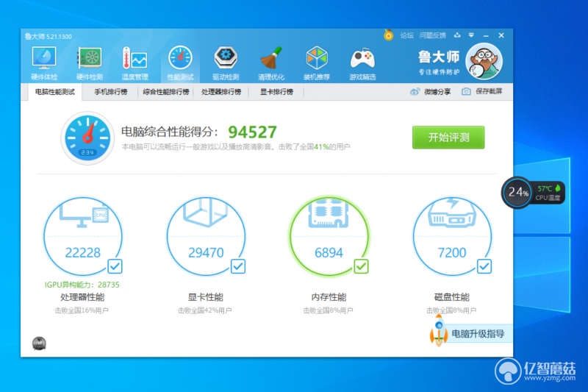
Task: Click the overall score 94527
Action: click(252, 132)
